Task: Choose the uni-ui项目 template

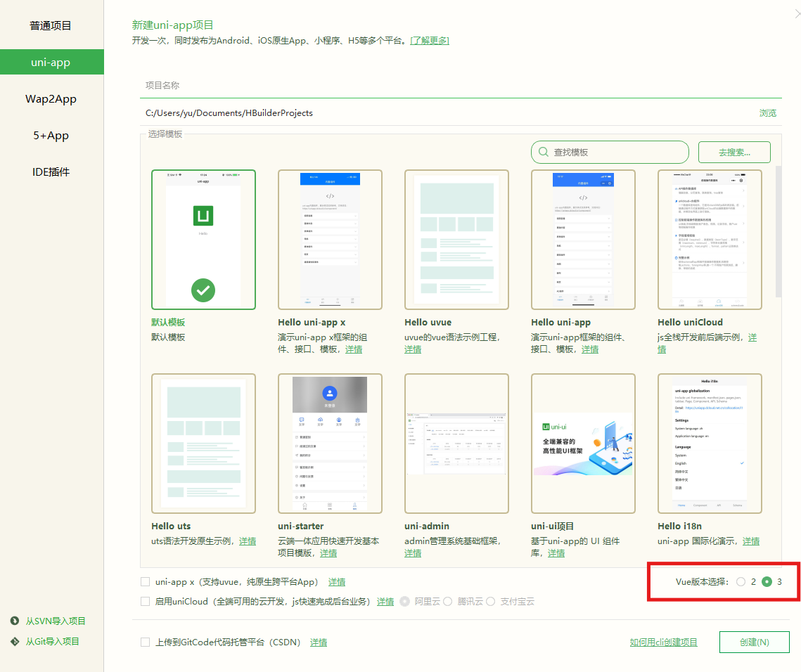Action: tap(584, 444)
